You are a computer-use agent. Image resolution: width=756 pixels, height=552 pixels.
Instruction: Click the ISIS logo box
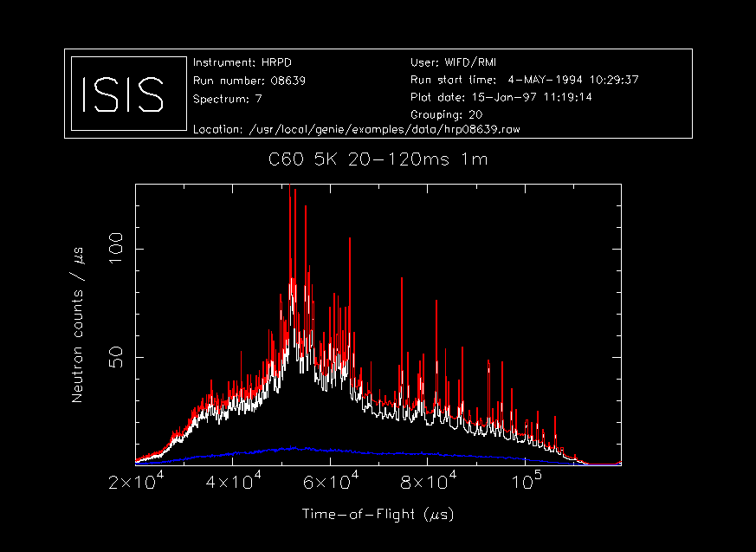129,94
